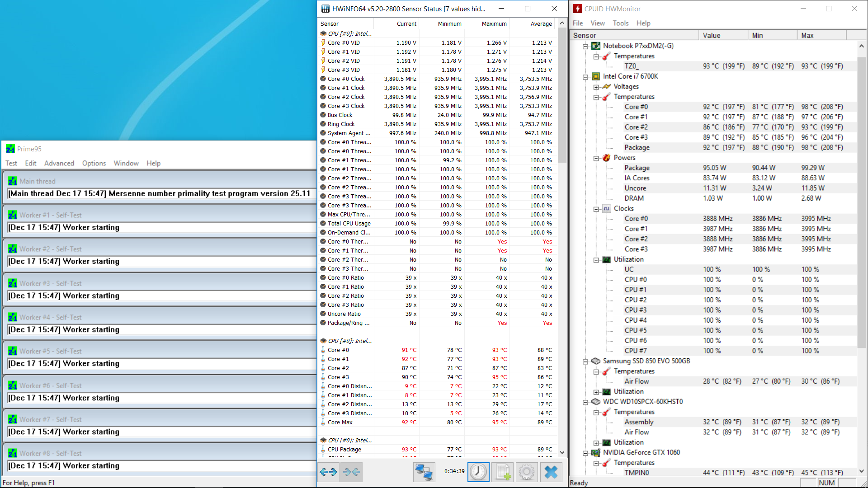Open the Test menu in Prime95

tap(11, 163)
